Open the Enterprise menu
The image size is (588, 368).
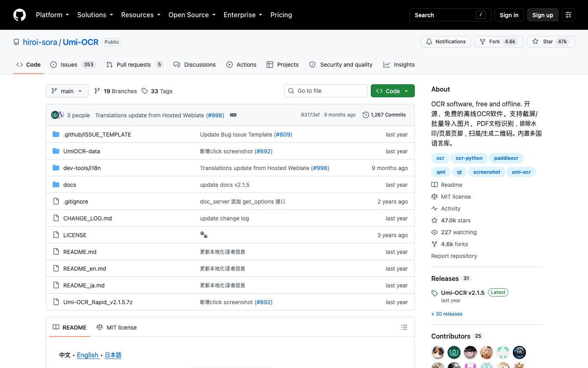click(x=243, y=15)
